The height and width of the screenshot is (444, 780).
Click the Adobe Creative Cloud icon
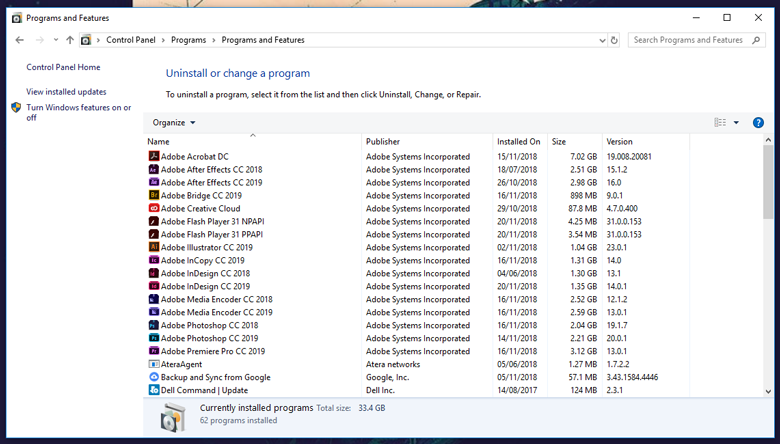(x=154, y=208)
